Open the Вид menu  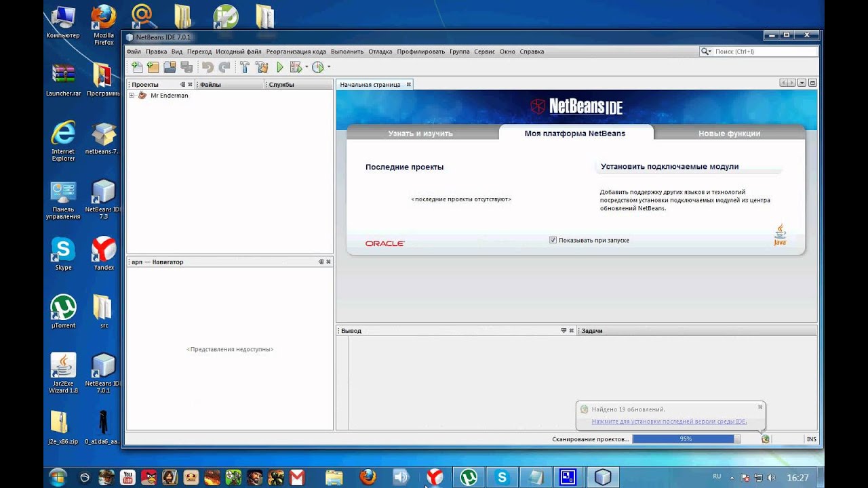pos(177,52)
